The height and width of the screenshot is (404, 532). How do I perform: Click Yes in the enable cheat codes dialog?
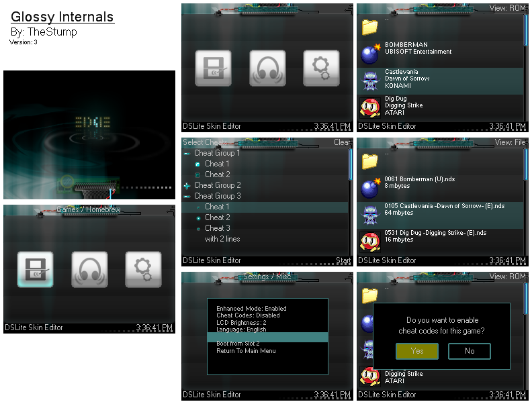click(417, 351)
